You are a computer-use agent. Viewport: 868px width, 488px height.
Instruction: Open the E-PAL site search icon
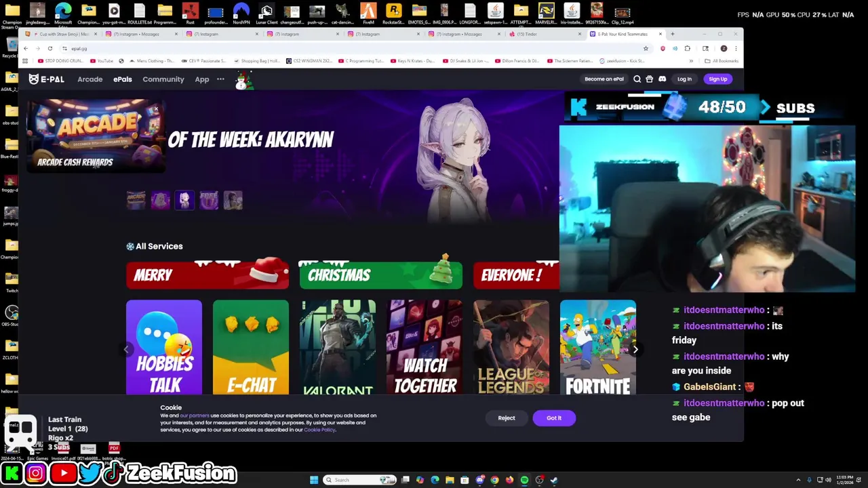(x=637, y=79)
